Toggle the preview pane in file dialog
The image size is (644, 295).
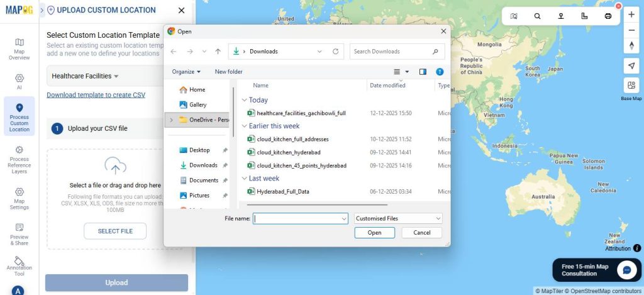423,72
